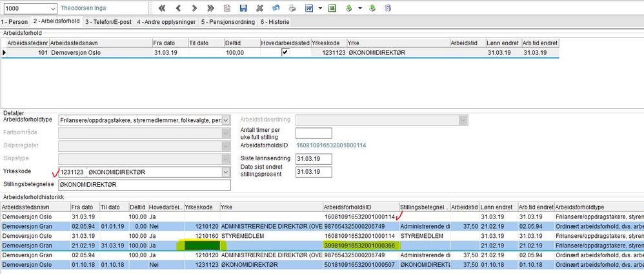644x274 pixels.
Task: Click the Fra dato column header in Arbeidsforhold
Action: pos(170,42)
